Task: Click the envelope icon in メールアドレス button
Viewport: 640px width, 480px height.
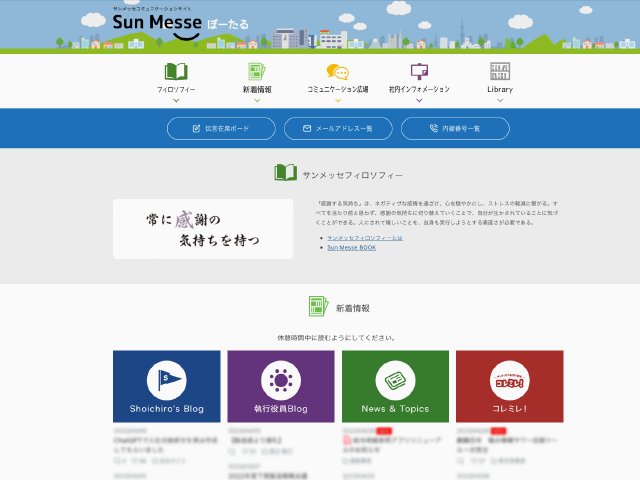Action: pos(307,129)
